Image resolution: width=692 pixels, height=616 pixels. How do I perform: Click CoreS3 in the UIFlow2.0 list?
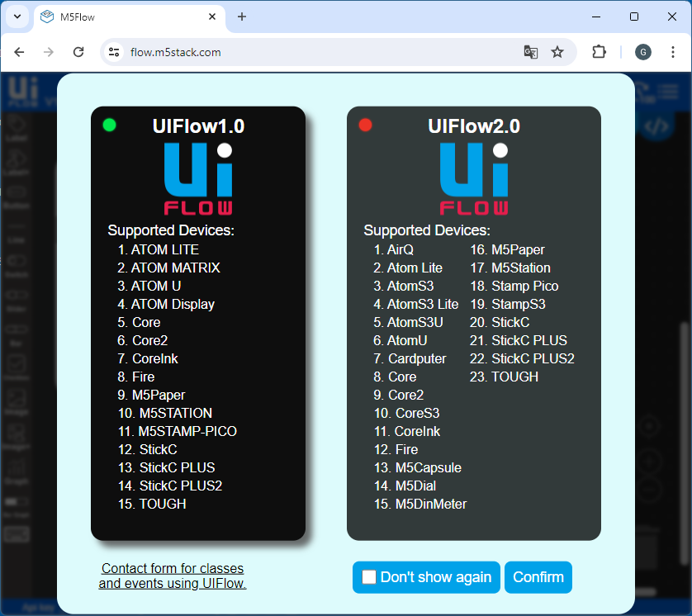point(418,413)
